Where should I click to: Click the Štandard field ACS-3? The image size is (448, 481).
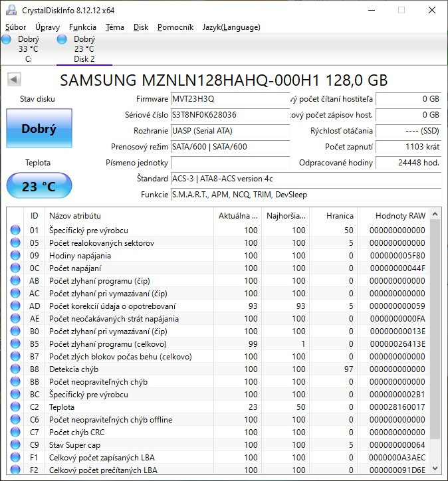[306, 179]
